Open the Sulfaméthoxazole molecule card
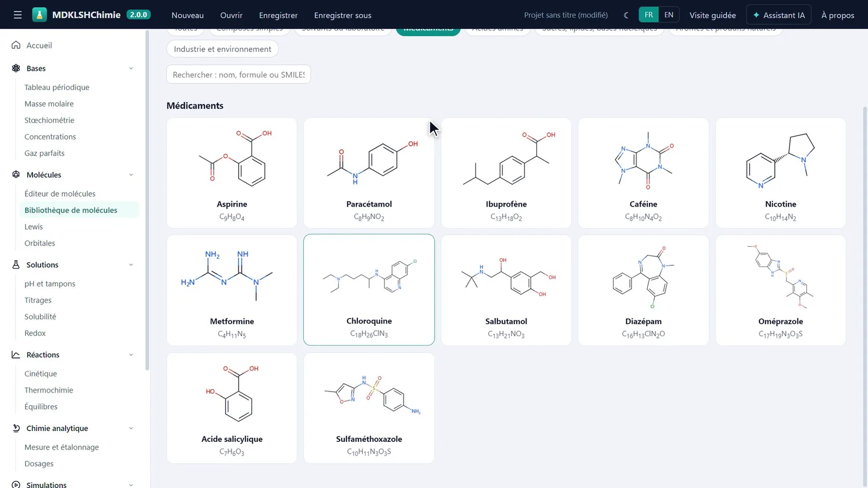 [369, 408]
